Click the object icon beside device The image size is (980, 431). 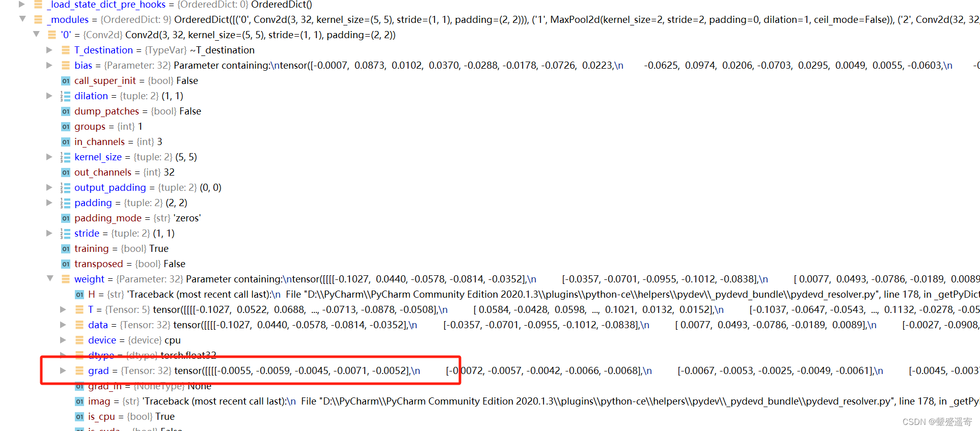point(79,340)
